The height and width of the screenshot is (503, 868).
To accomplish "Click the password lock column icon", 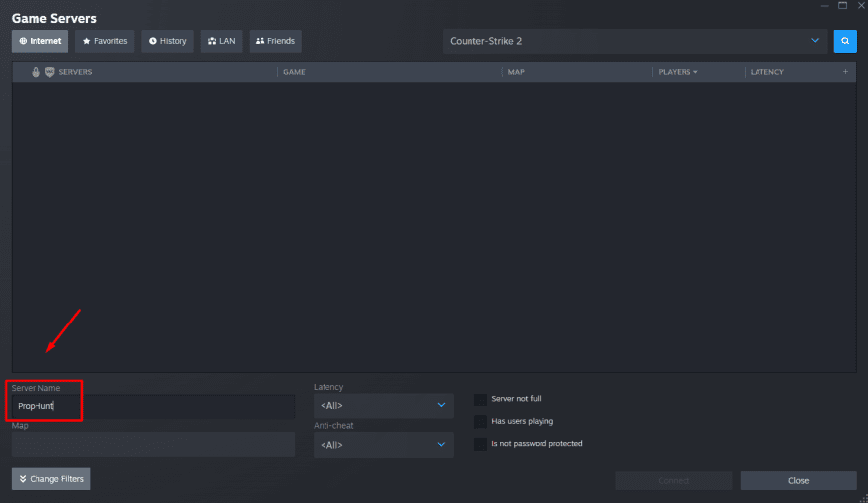I will (x=36, y=72).
